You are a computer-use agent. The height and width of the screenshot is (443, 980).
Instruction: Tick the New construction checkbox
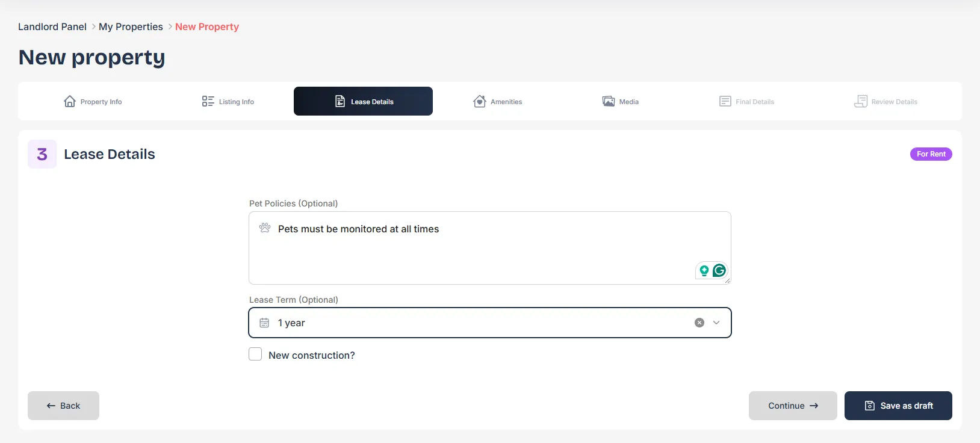(x=255, y=355)
